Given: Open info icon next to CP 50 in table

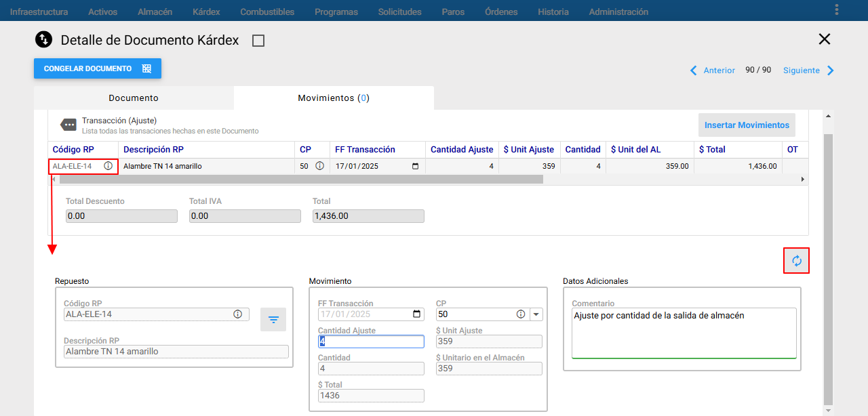Looking at the screenshot, I should point(319,166).
